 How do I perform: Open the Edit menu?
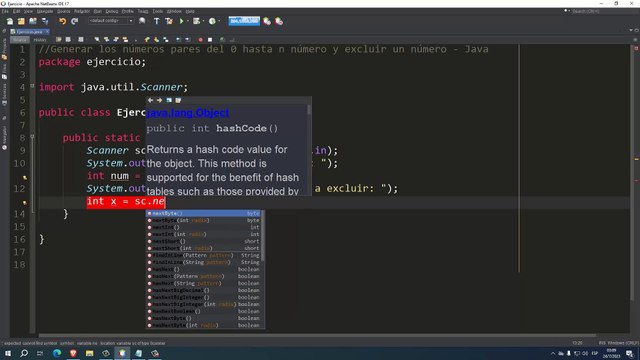pos(16,11)
